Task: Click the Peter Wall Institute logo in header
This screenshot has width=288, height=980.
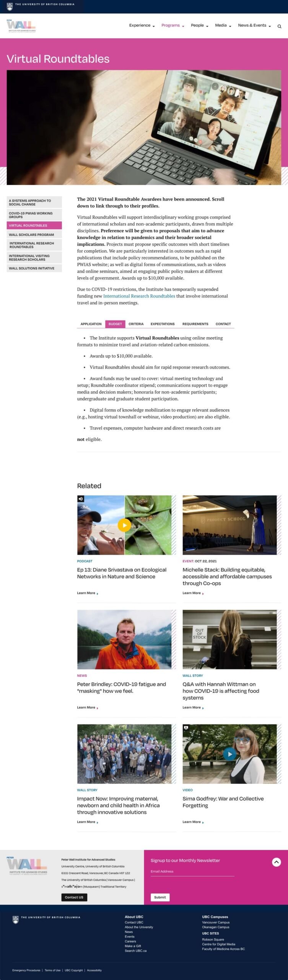Action: pyautogui.click(x=21, y=26)
